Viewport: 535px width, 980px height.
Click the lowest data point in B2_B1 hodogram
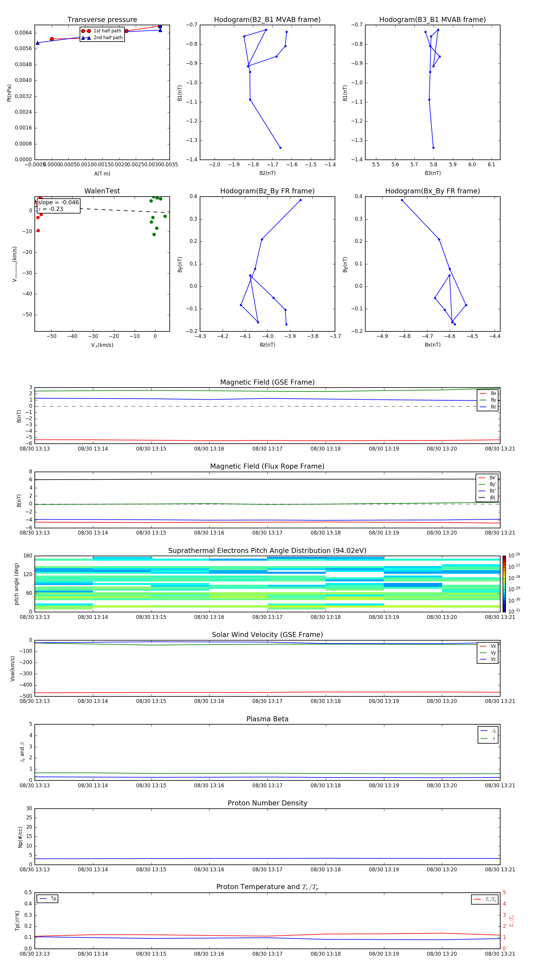280,148
